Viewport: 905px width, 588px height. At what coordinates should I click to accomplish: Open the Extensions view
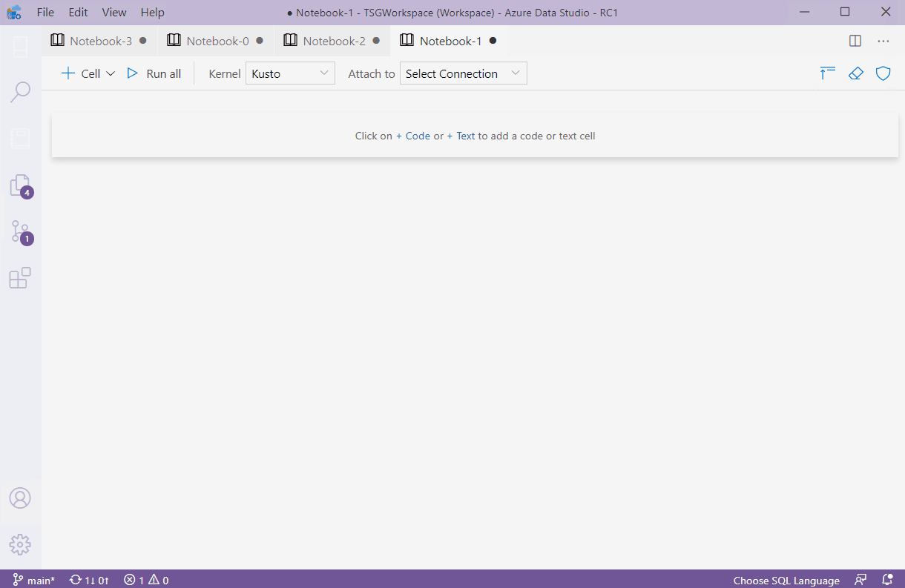click(20, 277)
